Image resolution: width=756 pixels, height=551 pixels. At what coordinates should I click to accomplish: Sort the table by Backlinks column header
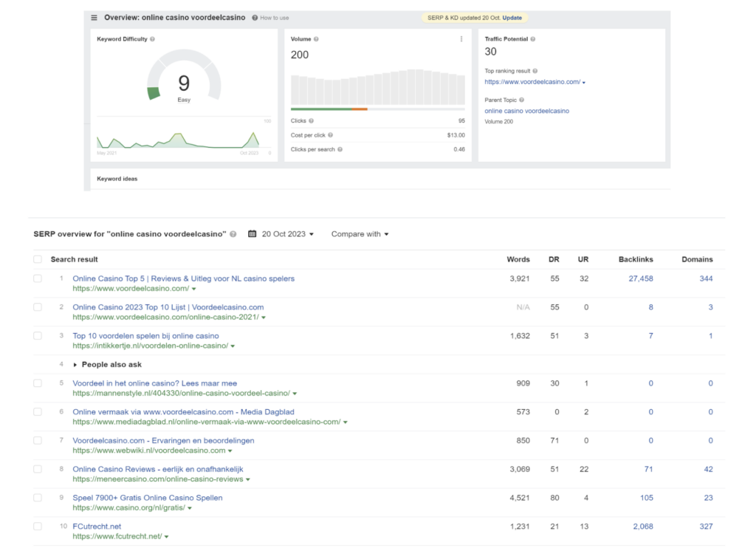coord(635,259)
